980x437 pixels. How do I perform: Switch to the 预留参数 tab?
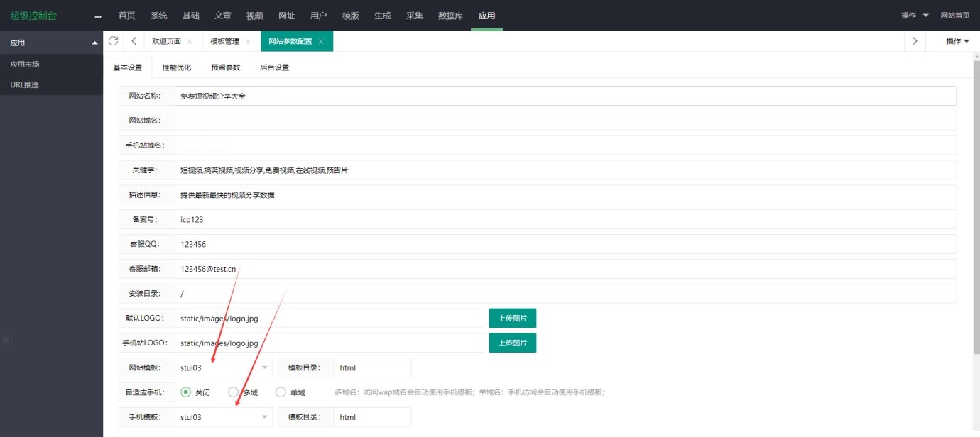click(226, 67)
